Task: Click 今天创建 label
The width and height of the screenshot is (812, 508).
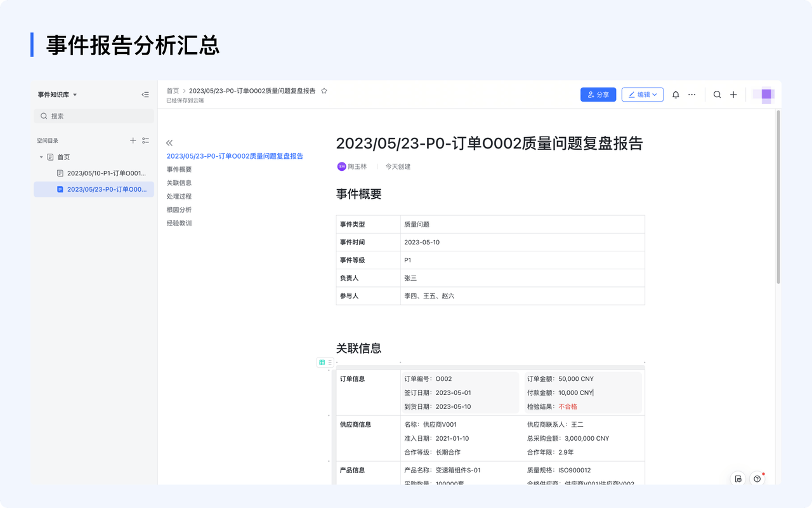Action: (x=398, y=166)
